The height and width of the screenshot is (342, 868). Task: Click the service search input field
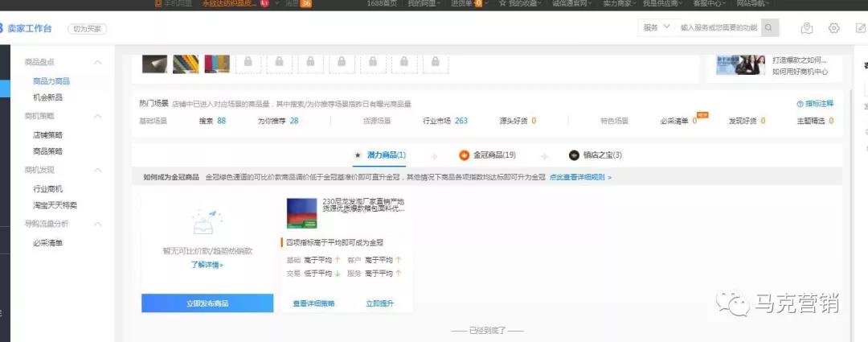pyautogui.click(x=718, y=28)
